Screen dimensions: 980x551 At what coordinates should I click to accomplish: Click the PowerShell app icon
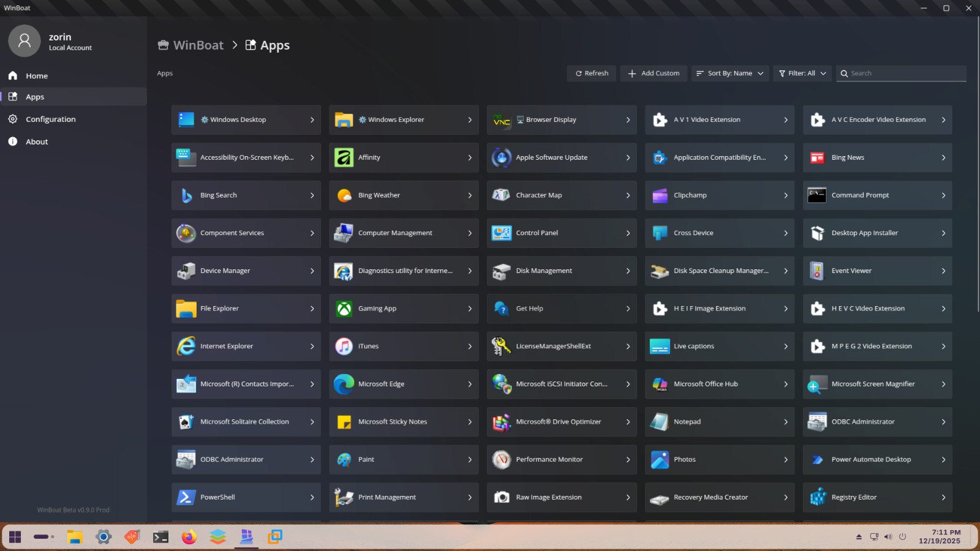click(x=186, y=497)
